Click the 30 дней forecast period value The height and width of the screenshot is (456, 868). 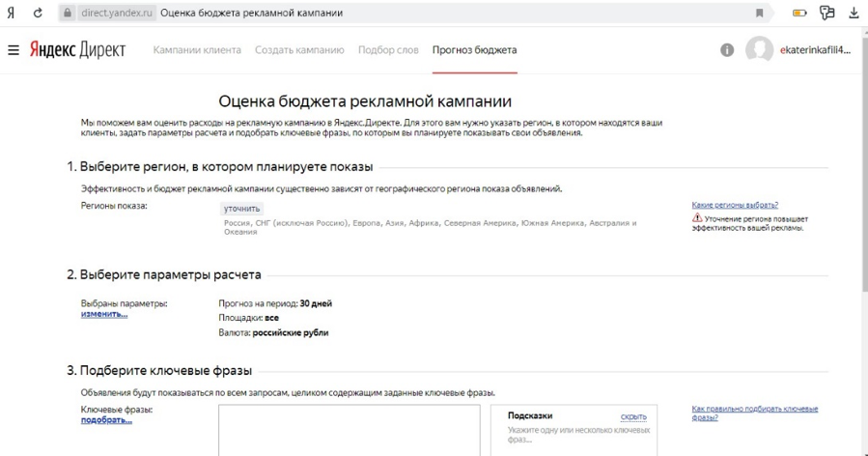[316, 303]
